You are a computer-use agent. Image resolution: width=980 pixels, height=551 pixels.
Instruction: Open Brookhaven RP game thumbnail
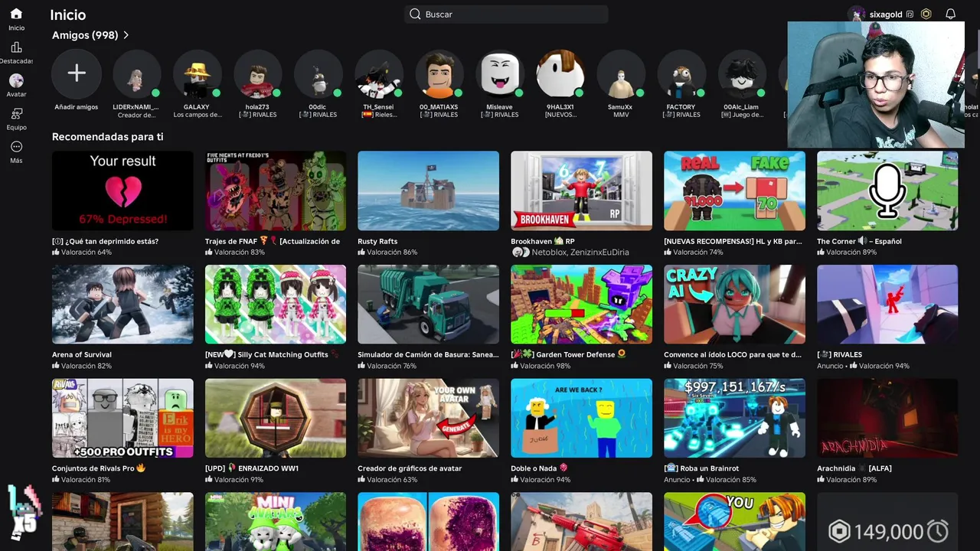[581, 191]
